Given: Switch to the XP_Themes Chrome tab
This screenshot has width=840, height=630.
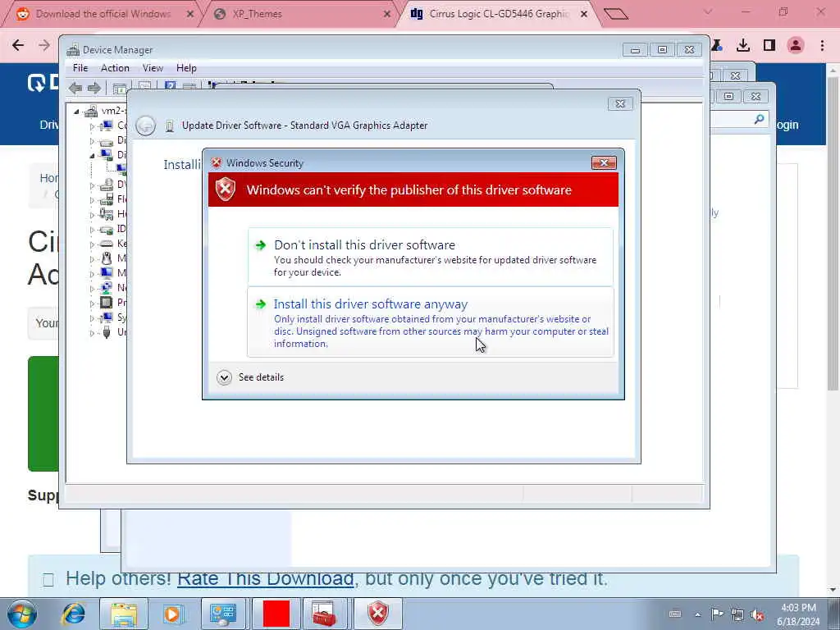Looking at the screenshot, I should 257,14.
